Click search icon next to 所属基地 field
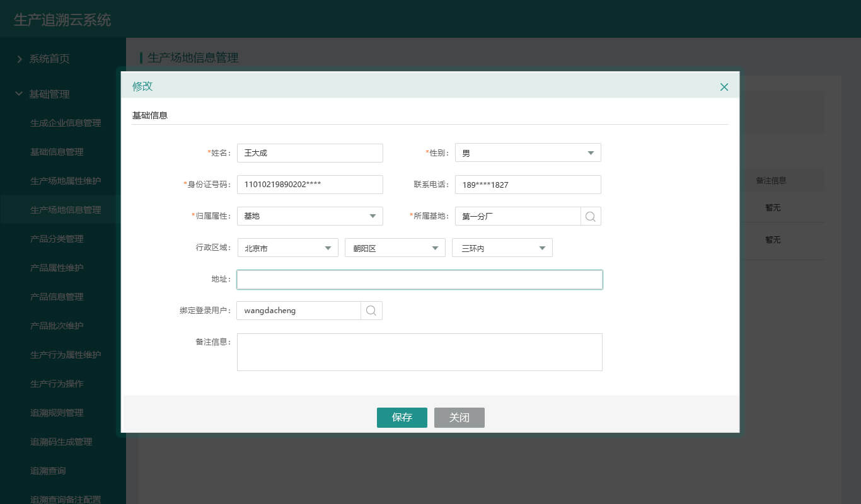 [x=591, y=216]
